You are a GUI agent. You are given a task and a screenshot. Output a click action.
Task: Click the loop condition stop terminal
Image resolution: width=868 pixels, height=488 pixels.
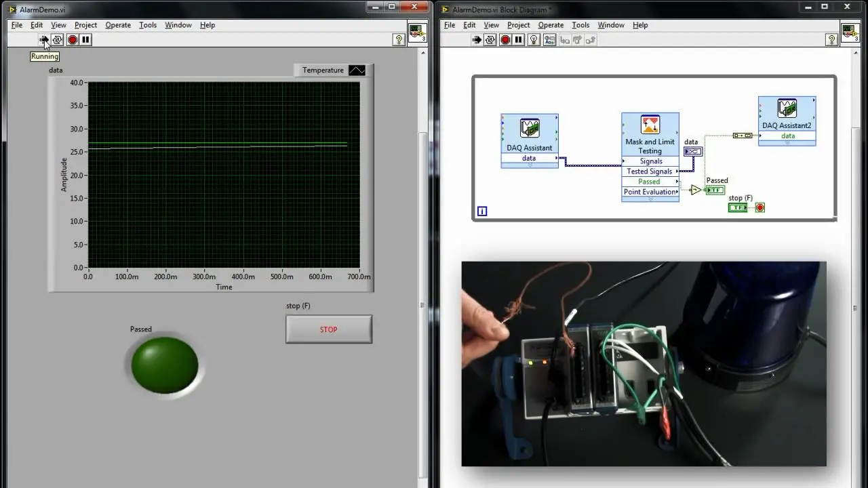(759, 207)
